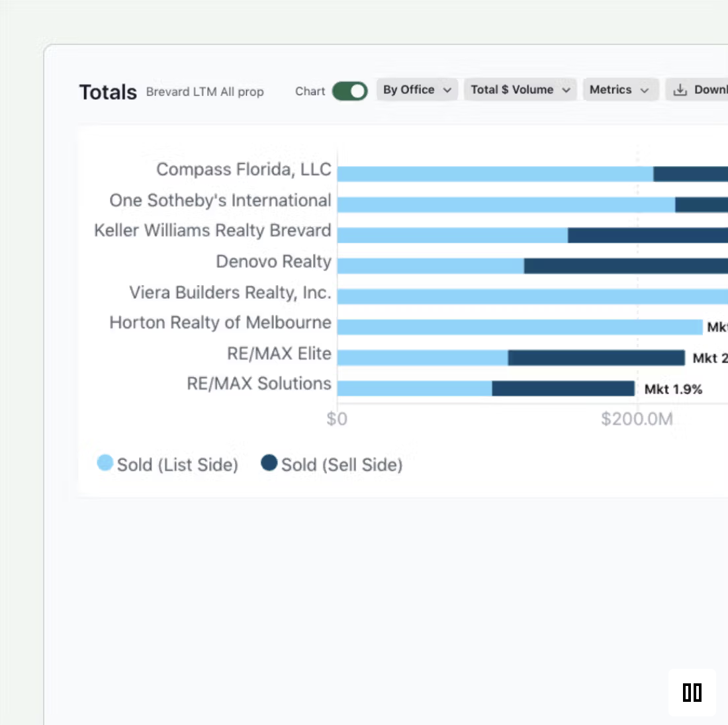Select Viera Builders Realty, Inc. label

click(230, 292)
